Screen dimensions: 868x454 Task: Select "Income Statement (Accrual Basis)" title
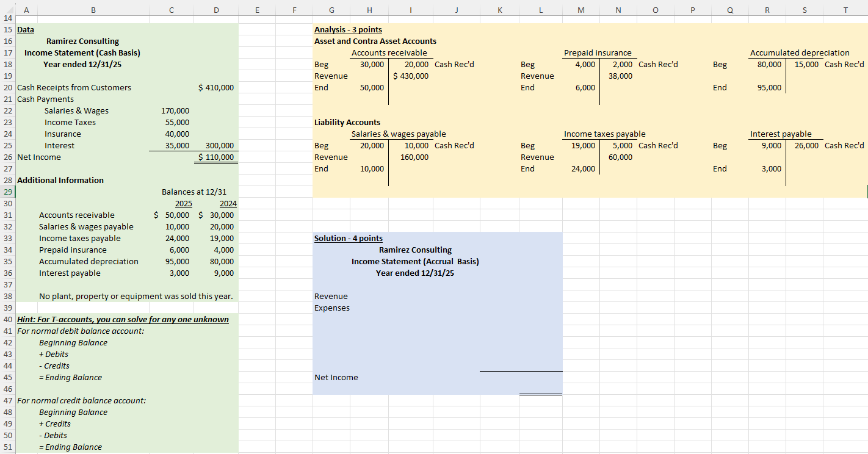tap(415, 261)
